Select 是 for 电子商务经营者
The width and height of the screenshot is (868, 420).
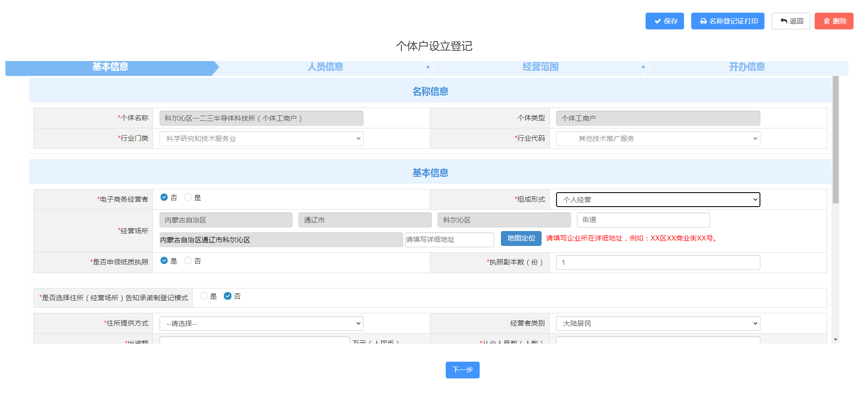(x=188, y=198)
